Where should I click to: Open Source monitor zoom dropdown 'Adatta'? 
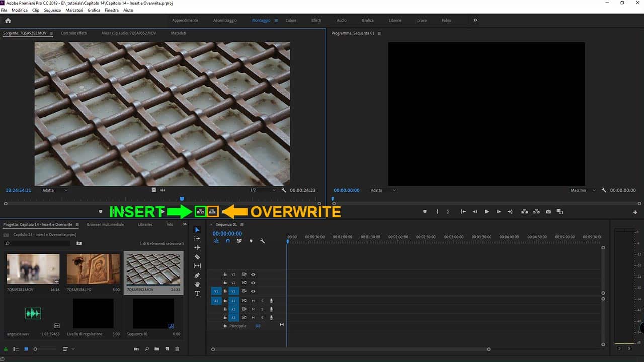click(55, 190)
